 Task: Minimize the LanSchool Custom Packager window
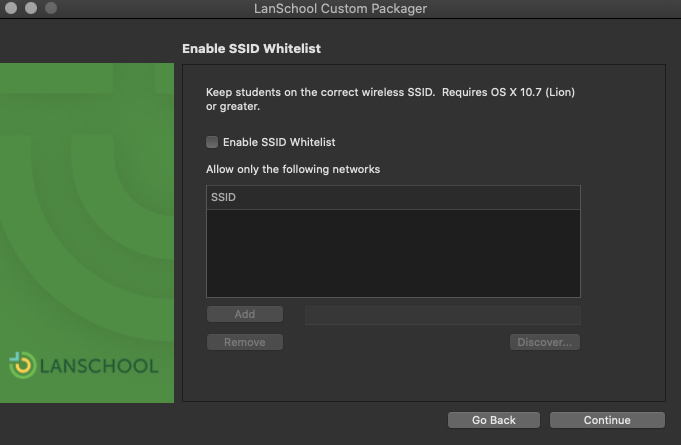31,8
